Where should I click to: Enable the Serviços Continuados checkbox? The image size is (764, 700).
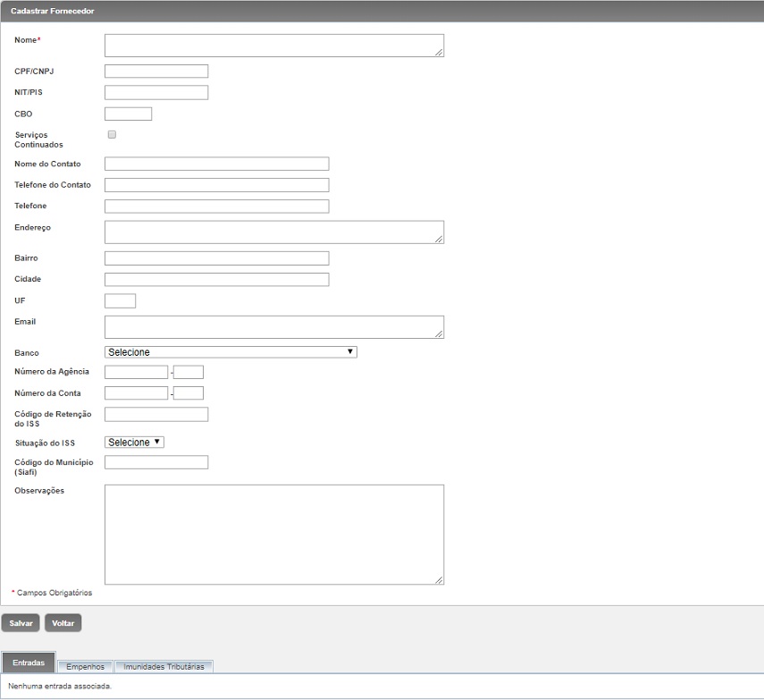pos(112,135)
